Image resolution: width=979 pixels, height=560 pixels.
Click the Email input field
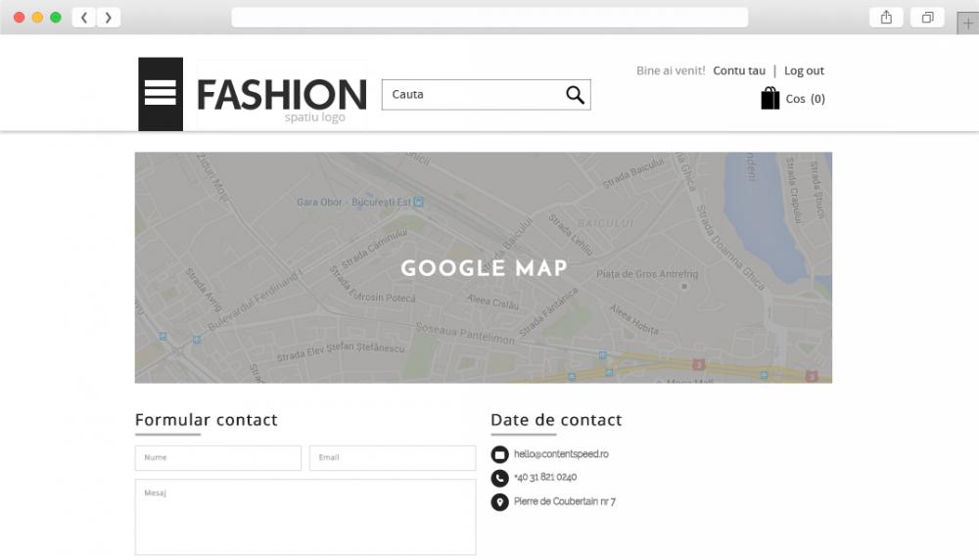pyautogui.click(x=393, y=457)
